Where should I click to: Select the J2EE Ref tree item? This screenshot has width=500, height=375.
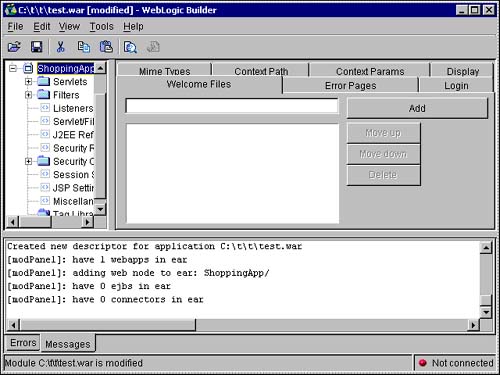(73, 135)
